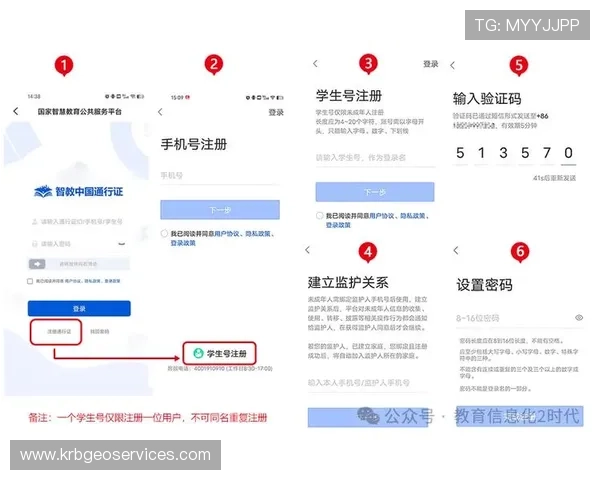Click the 注册通行证 link

(x=59, y=331)
